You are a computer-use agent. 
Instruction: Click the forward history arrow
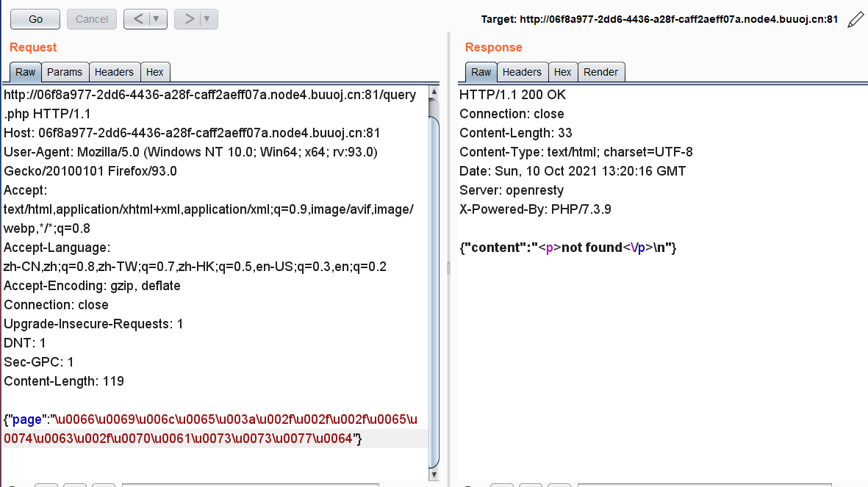[x=189, y=19]
